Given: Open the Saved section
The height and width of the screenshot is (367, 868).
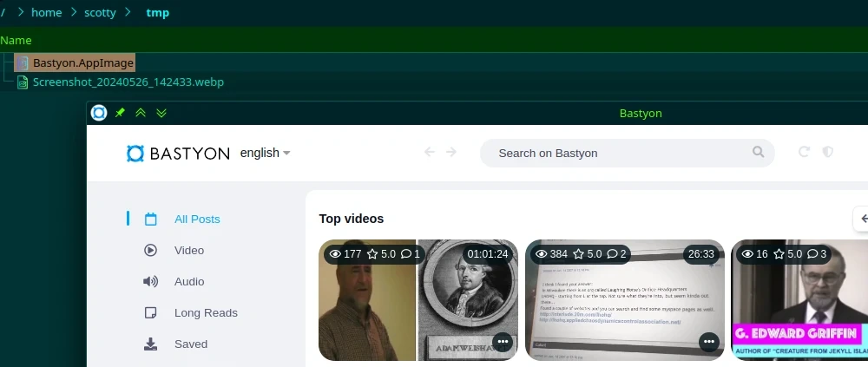Looking at the screenshot, I should 191,344.
